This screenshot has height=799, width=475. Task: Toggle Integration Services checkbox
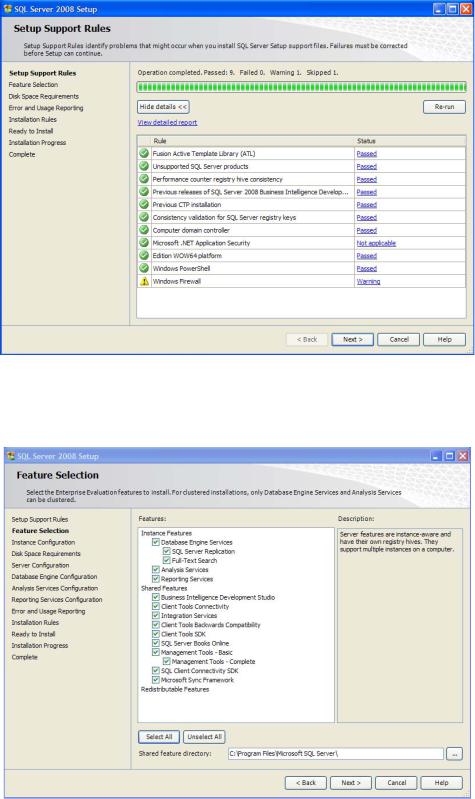(x=156, y=615)
